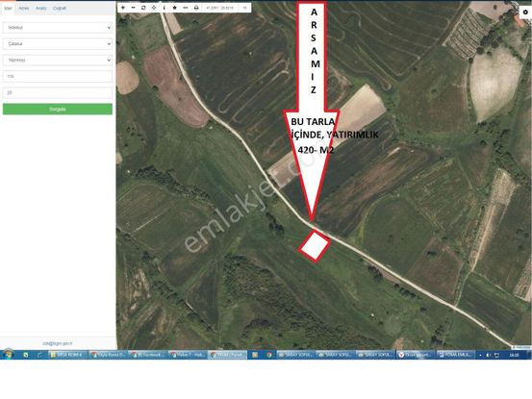Open the Windows Start button
Image resolution: width=532 pixels, height=399 pixels.
pos(8,355)
